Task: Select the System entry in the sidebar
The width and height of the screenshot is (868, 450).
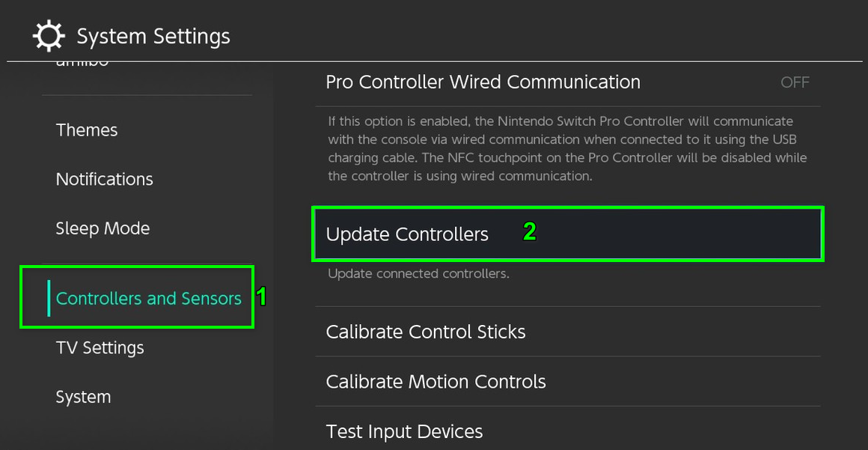Action: [83, 398]
